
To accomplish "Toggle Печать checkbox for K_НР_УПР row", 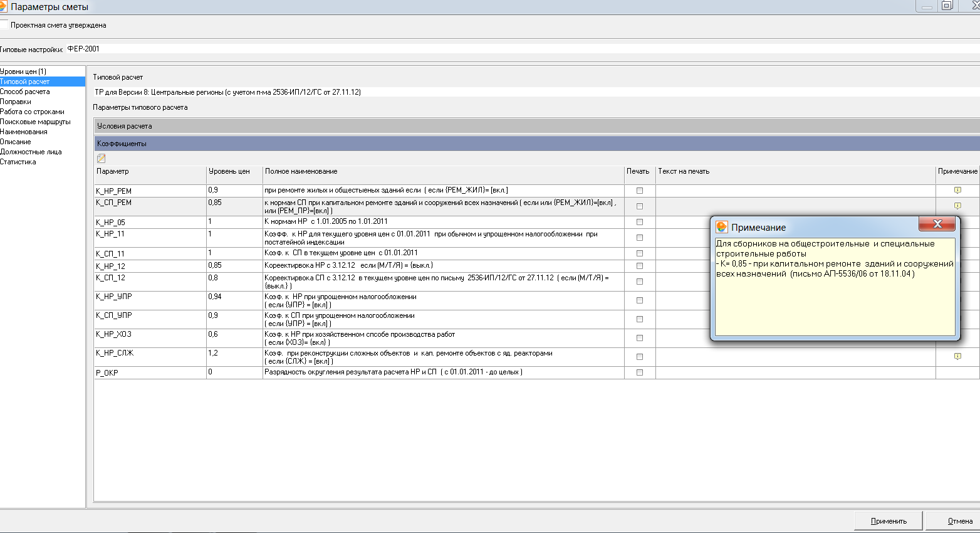I will (x=640, y=300).
